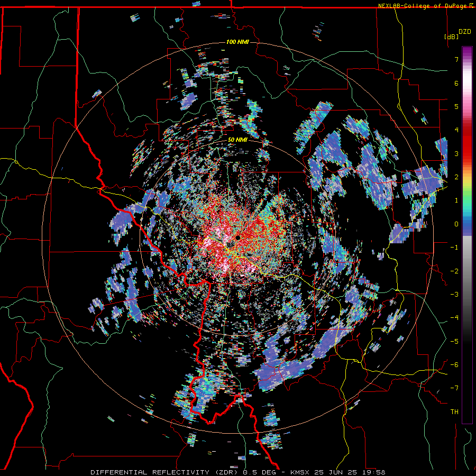Click the DZD legend title
476x476 pixels.
point(465,32)
